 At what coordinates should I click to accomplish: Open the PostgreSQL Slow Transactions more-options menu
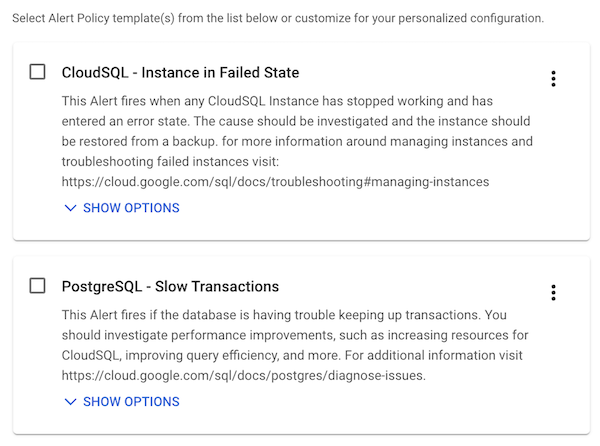(553, 293)
